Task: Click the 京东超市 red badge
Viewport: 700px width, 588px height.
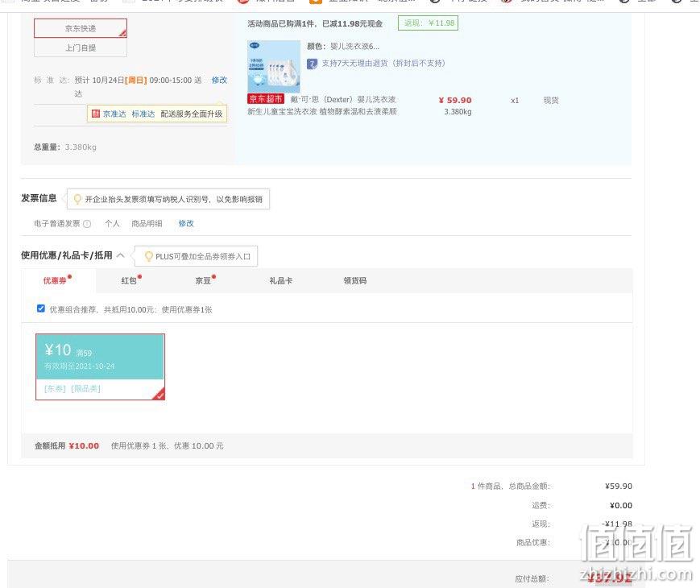Action: tap(266, 99)
